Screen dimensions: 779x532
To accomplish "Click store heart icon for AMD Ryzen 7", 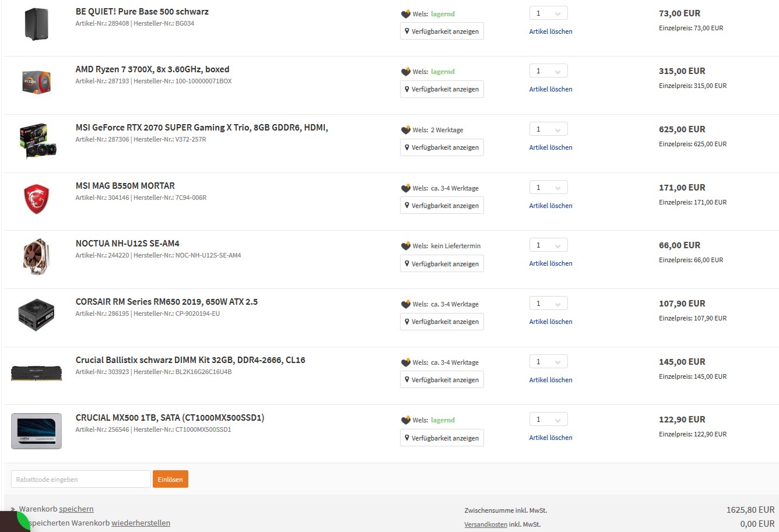I will point(406,72).
